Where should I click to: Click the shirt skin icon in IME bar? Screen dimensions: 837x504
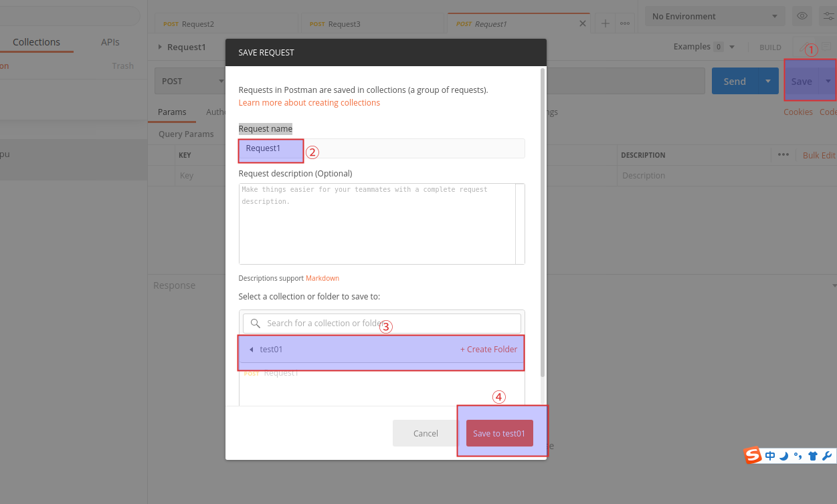(x=812, y=456)
